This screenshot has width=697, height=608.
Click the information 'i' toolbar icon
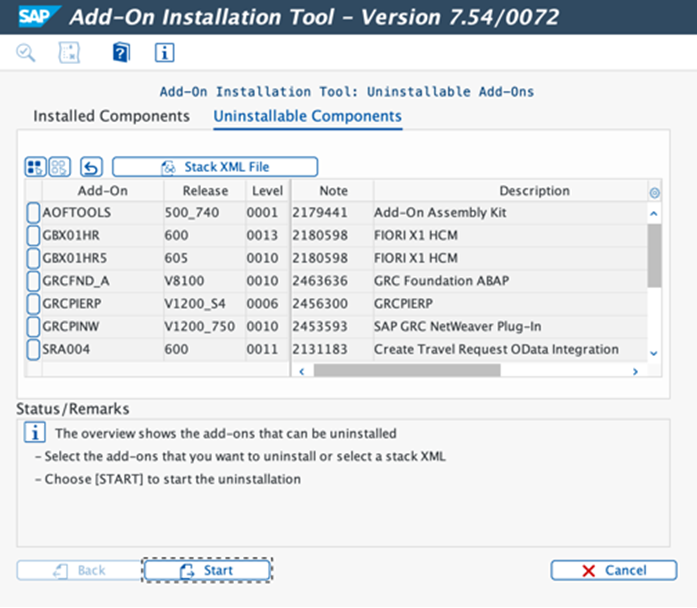click(164, 53)
